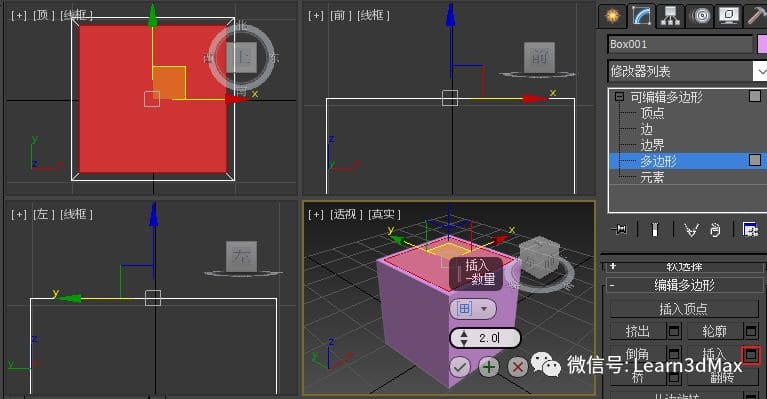Image resolution: width=767 pixels, height=399 pixels.
Task: Open the 倒角 settings box
Action: pos(674,354)
